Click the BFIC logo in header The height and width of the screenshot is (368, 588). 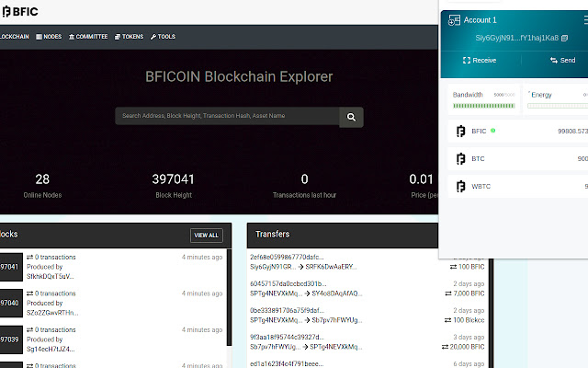click(x=19, y=12)
